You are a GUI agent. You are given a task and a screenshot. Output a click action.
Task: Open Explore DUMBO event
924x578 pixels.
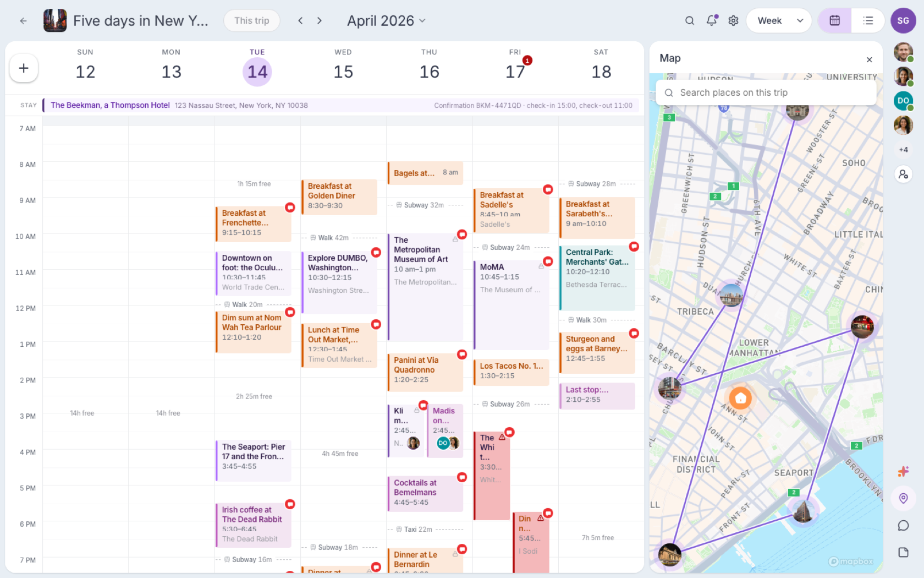click(x=339, y=282)
